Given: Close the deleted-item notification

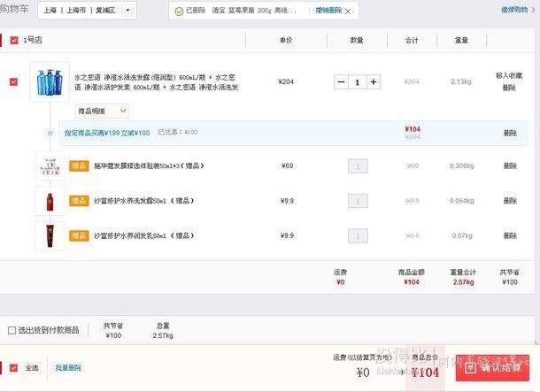Looking at the screenshot, I should (x=348, y=12).
